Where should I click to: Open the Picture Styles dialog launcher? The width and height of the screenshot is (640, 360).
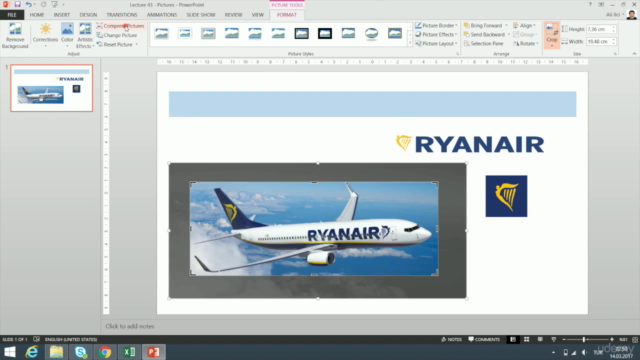point(457,54)
